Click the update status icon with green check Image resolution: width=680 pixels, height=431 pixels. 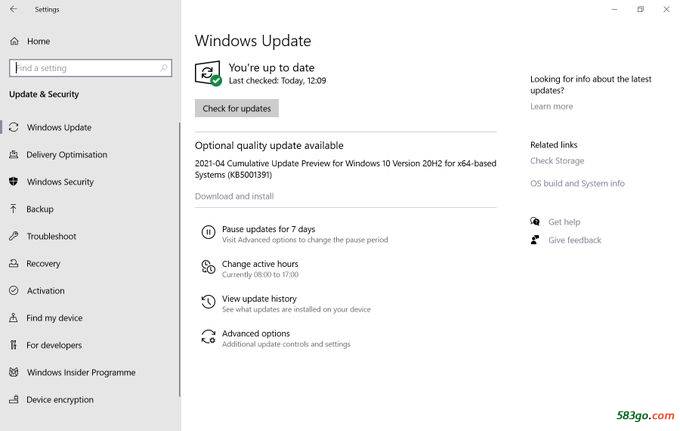(208, 73)
